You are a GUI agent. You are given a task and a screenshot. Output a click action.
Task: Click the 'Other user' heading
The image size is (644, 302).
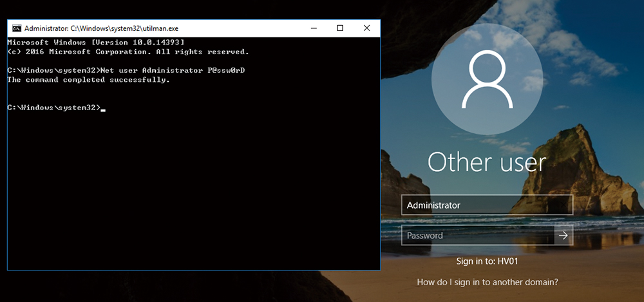pos(487,162)
